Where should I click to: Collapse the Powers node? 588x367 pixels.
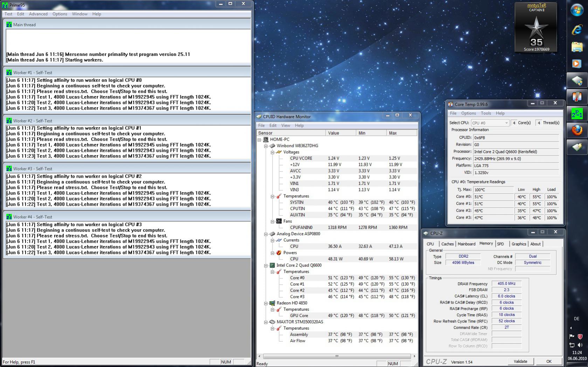click(272, 253)
